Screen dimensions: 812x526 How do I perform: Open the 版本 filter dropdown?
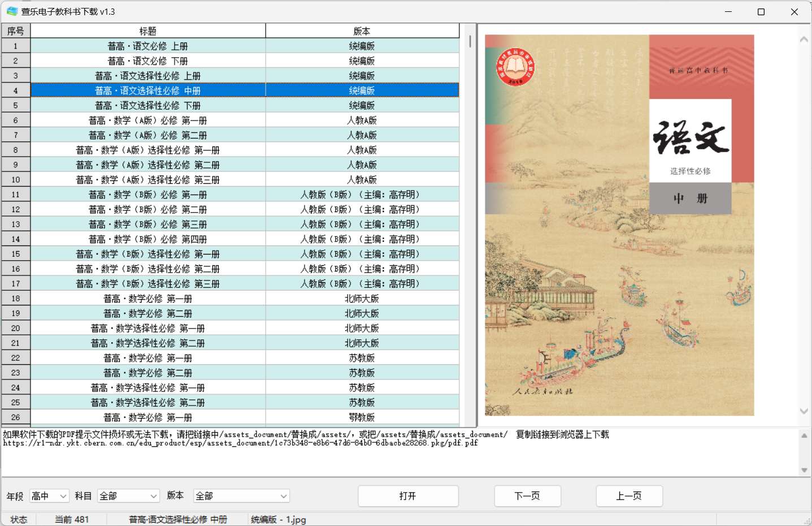241,496
